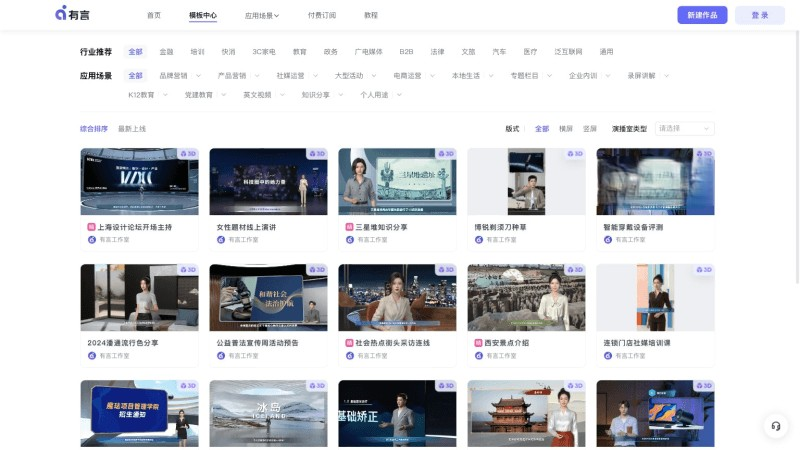Screen dimensions: 800x450
Task: Click the 新建作品 button
Action: 702,15
